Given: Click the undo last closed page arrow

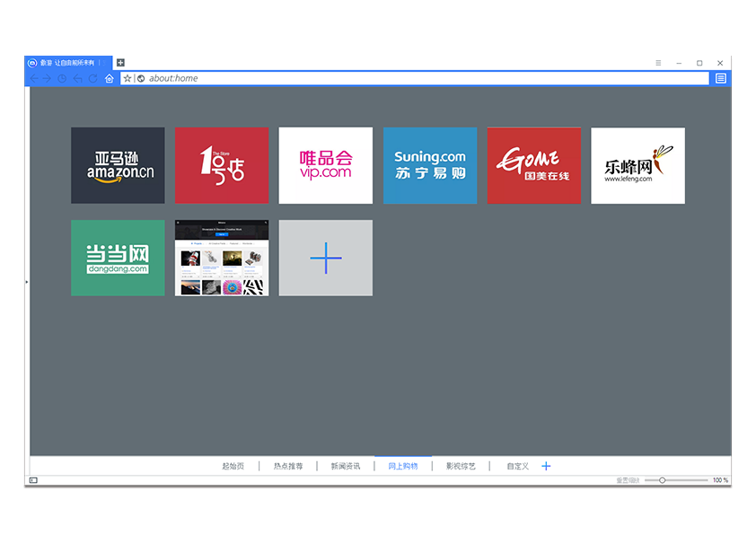Looking at the screenshot, I should [77, 79].
